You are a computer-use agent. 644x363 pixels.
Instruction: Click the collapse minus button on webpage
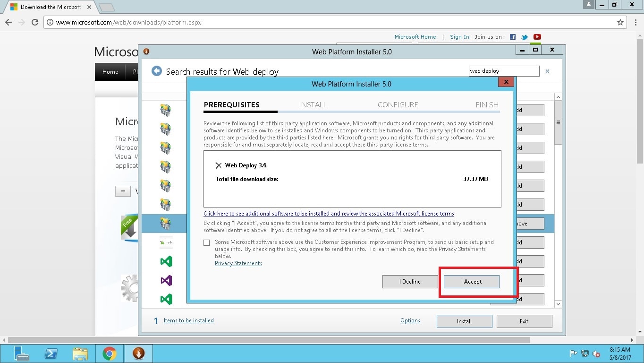tap(123, 191)
